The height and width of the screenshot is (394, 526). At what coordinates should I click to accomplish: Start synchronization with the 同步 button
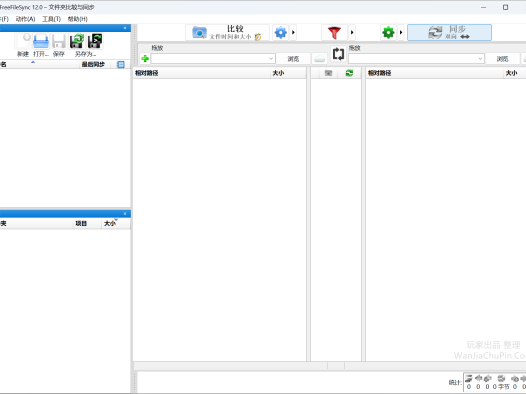tap(449, 33)
